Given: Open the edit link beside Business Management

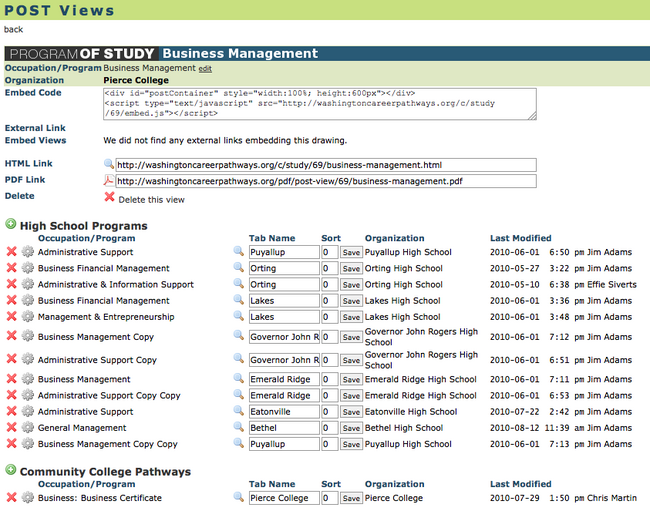Looking at the screenshot, I should (x=205, y=69).
